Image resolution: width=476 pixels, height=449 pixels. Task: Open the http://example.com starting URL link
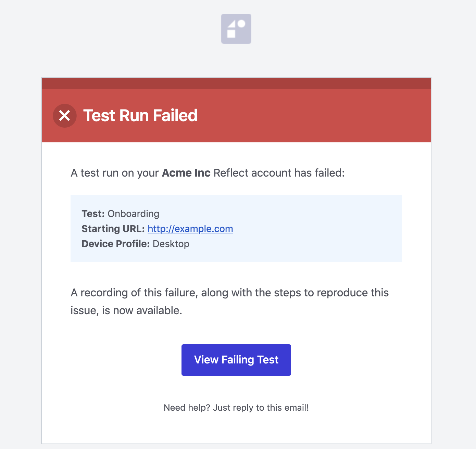(190, 229)
